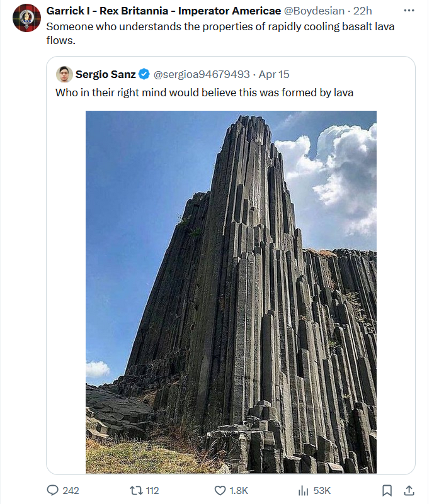Expand the basalt columns photo
439x504 pixels.
pyautogui.click(x=231, y=291)
